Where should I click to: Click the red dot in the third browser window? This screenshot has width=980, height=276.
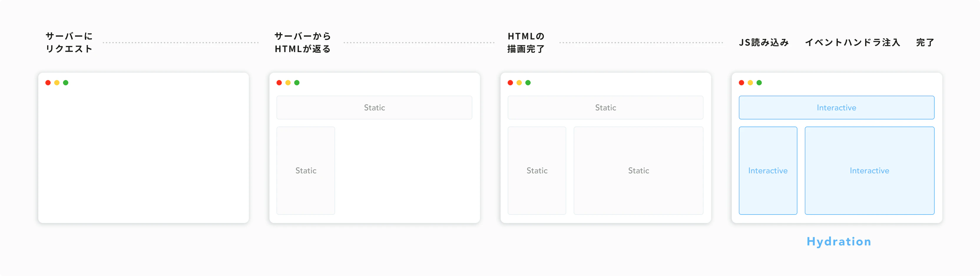click(510, 82)
